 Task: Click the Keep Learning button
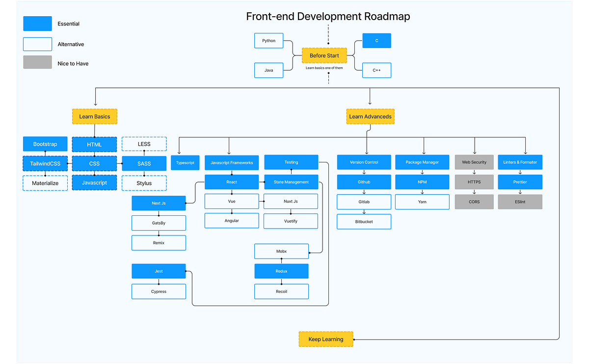coord(326,339)
